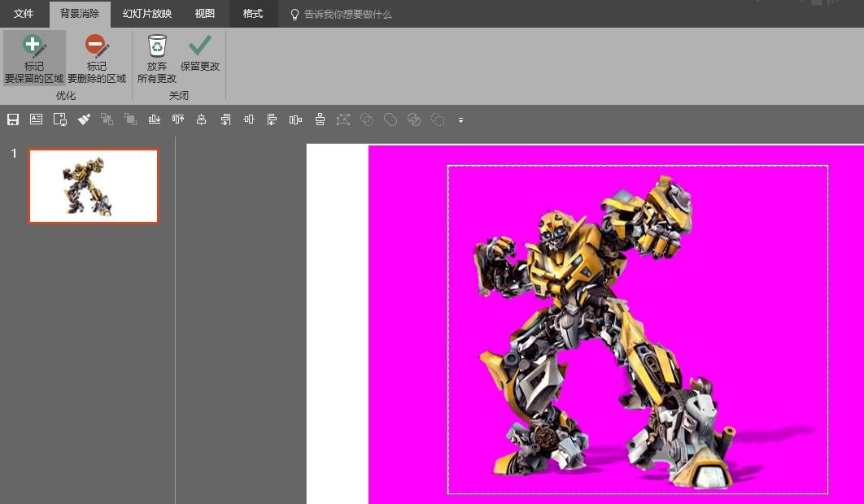Select Mark Areas to Keep (标记要保留的区域)
Viewport: 864px width, 504px height.
(34, 59)
